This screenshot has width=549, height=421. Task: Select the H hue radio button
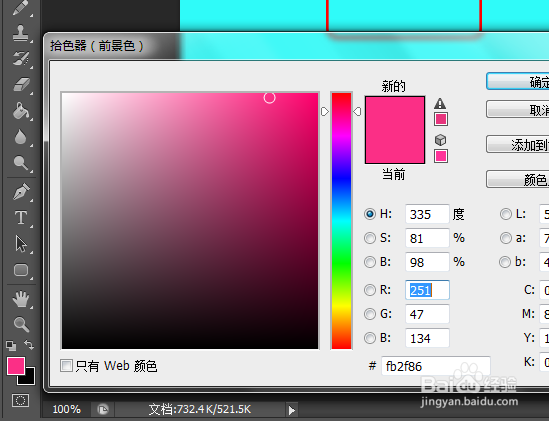click(370, 214)
